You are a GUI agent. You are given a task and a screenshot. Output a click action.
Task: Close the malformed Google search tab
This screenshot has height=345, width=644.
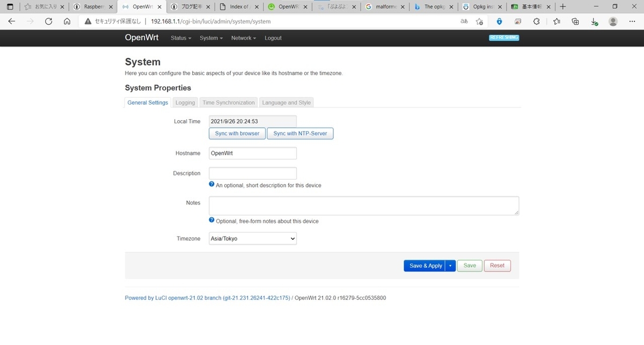pyautogui.click(x=402, y=7)
